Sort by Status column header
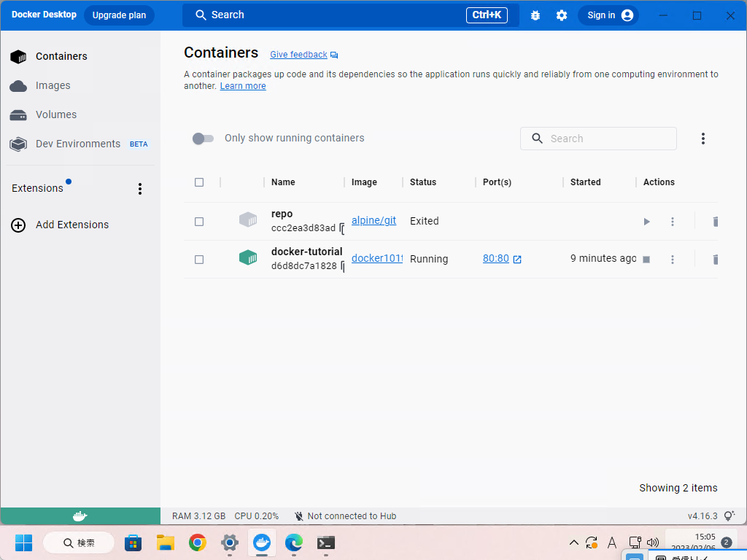The width and height of the screenshot is (747, 560). pos(423,182)
